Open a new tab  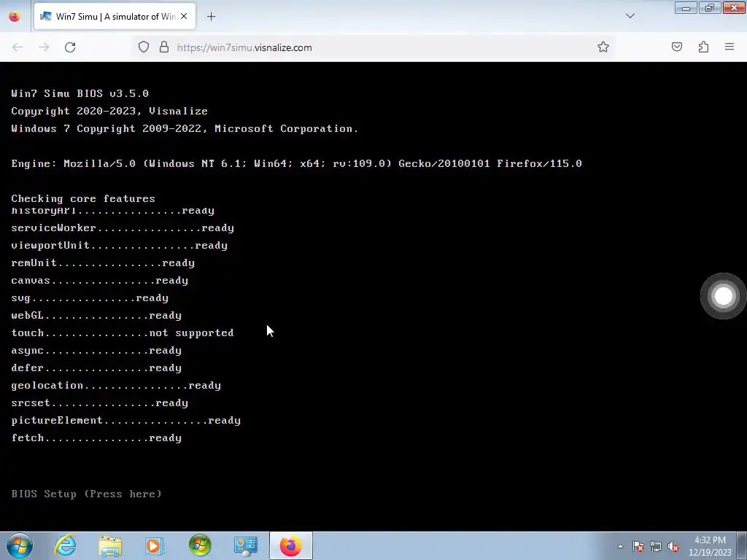pyautogui.click(x=211, y=17)
